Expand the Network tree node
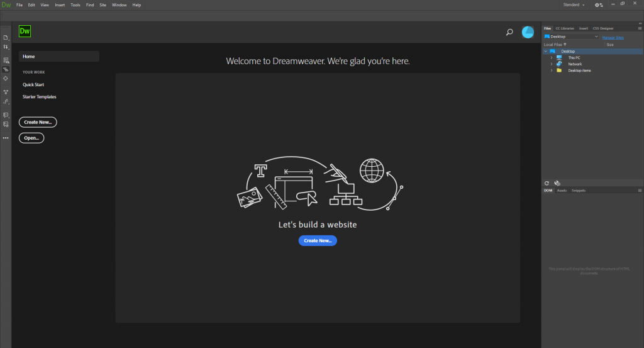Viewport: 644px width, 348px height. 552,64
